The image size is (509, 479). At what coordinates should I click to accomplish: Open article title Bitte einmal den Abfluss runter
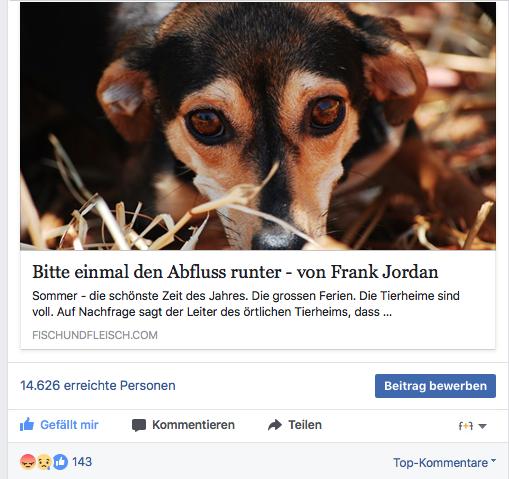coord(235,272)
